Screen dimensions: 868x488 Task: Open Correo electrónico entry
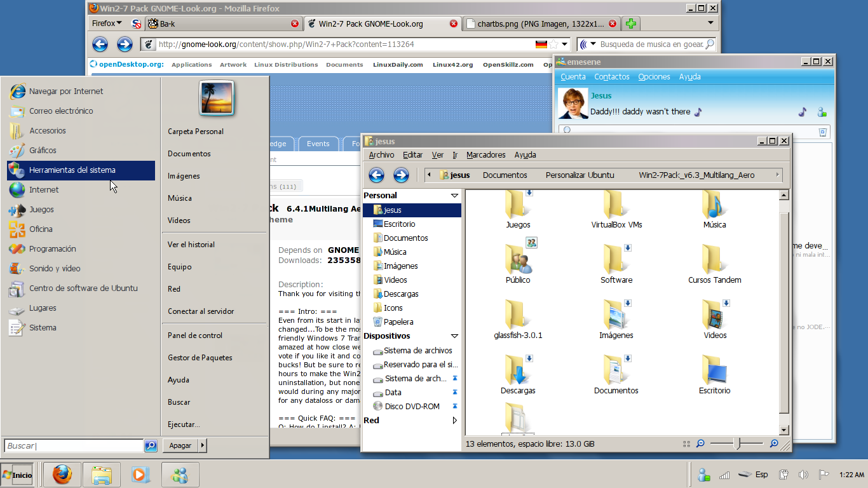point(81,111)
